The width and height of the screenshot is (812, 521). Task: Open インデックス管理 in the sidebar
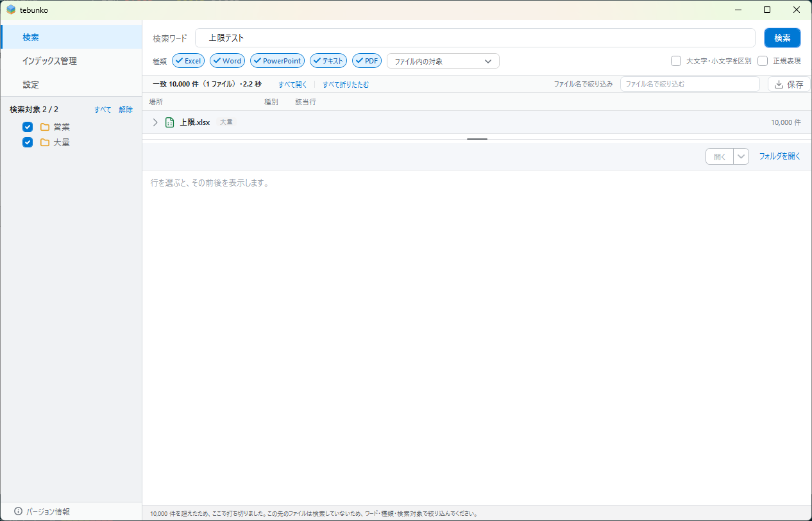coord(71,61)
